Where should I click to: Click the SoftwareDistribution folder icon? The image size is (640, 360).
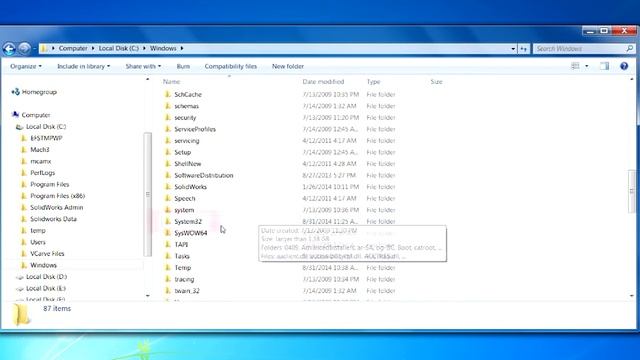[167, 175]
